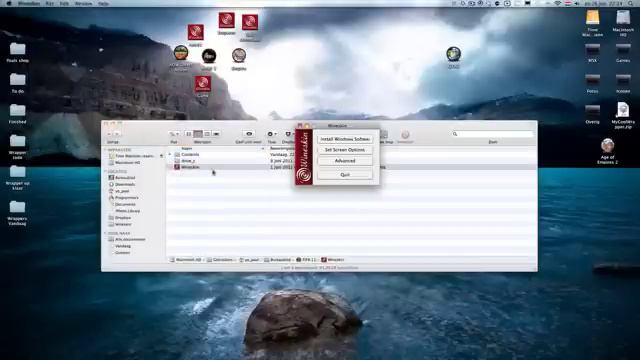Switch Finder to column view

207,134
